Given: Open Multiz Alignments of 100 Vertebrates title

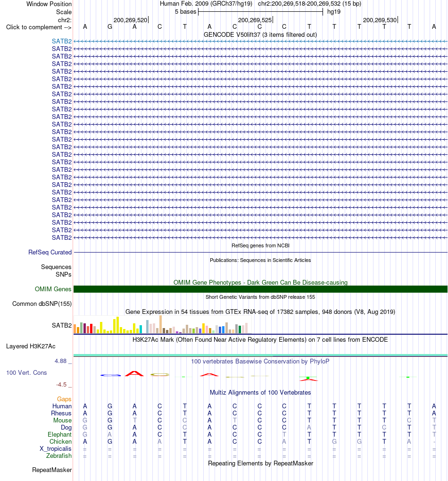Looking at the screenshot, I should tap(260, 393).
